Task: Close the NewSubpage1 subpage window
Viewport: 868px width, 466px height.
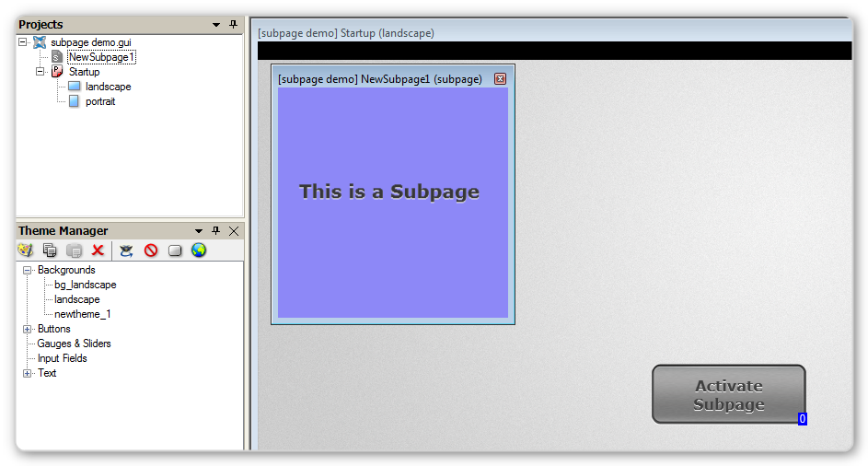Action: (x=500, y=79)
